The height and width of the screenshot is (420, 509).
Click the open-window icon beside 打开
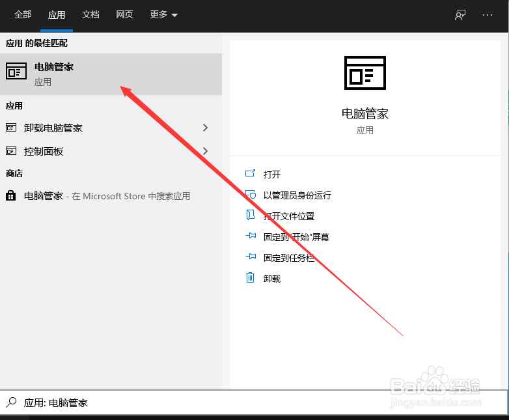(250, 173)
